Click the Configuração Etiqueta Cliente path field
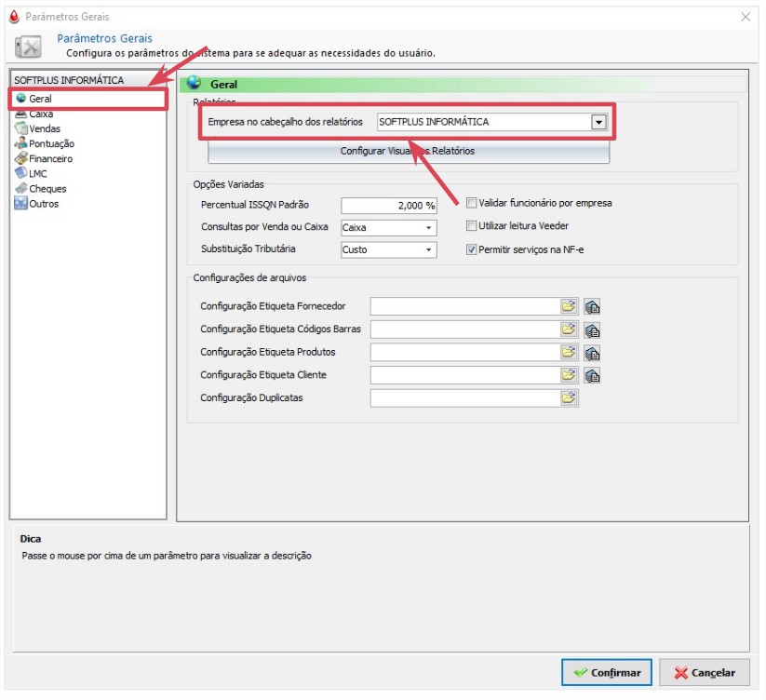The width and height of the screenshot is (766, 700). tap(465, 375)
